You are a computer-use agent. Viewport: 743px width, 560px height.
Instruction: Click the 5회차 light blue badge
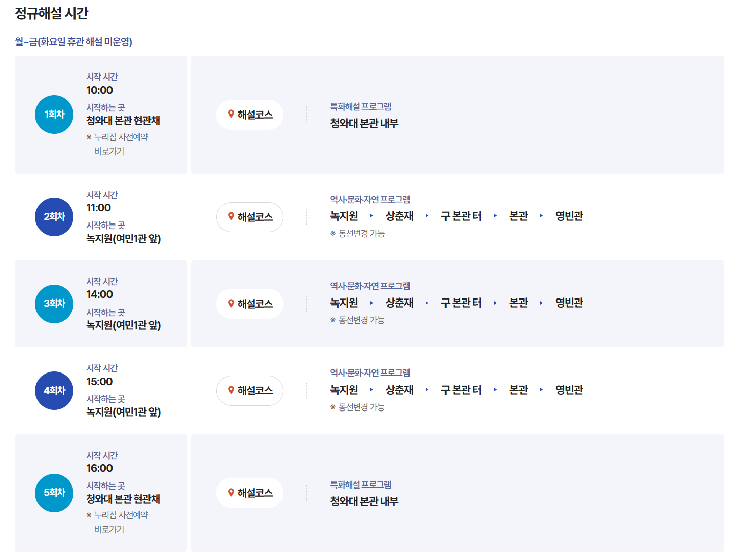54,493
